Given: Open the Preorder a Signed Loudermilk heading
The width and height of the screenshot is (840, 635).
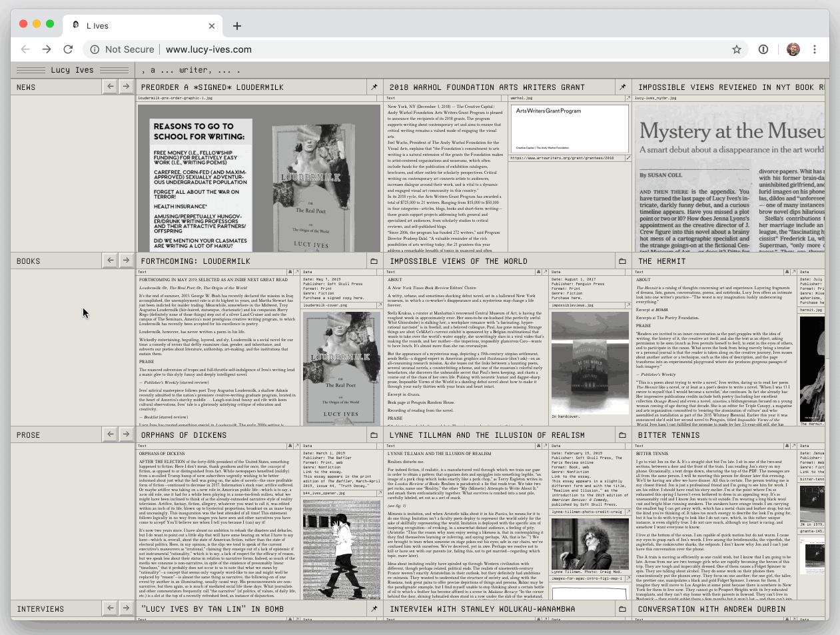Looking at the screenshot, I should [212, 87].
